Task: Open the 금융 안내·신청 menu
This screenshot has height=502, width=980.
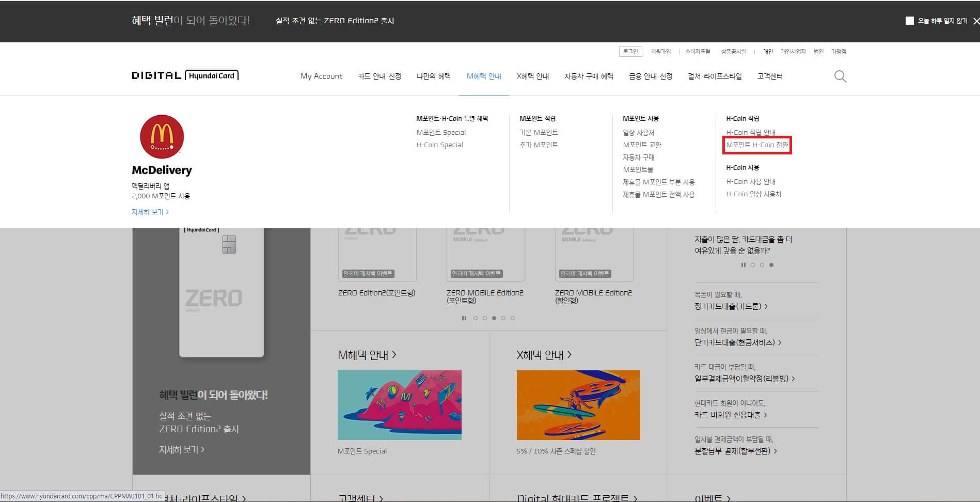Action: pos(651,76)
